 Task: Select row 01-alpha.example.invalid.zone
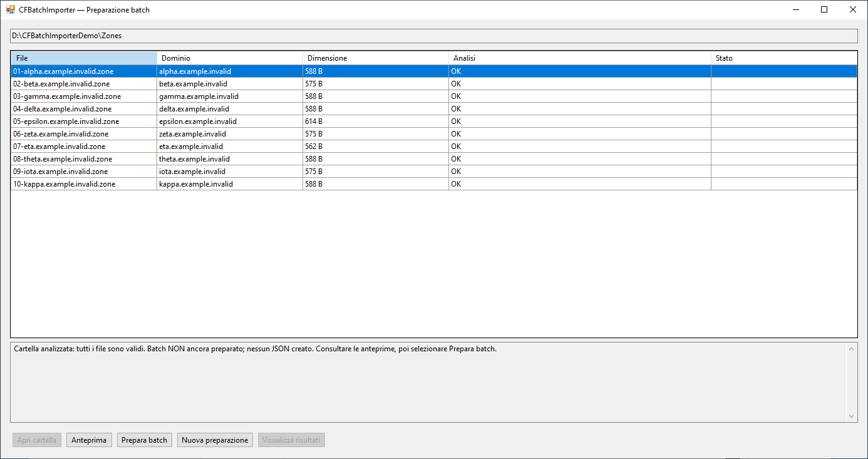(434, 71)
